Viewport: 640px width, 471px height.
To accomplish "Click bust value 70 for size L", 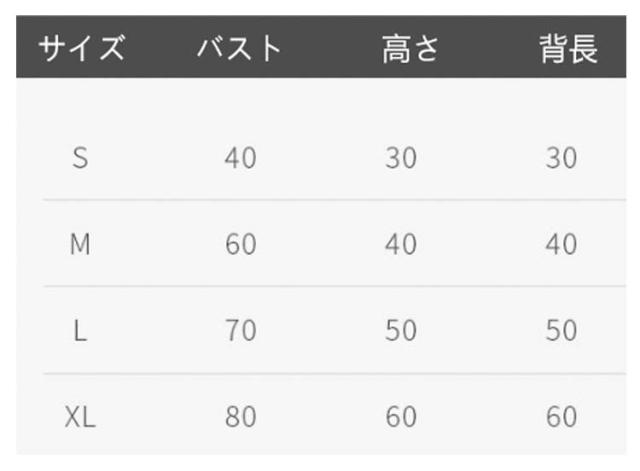I will click(x=240, y=331).
